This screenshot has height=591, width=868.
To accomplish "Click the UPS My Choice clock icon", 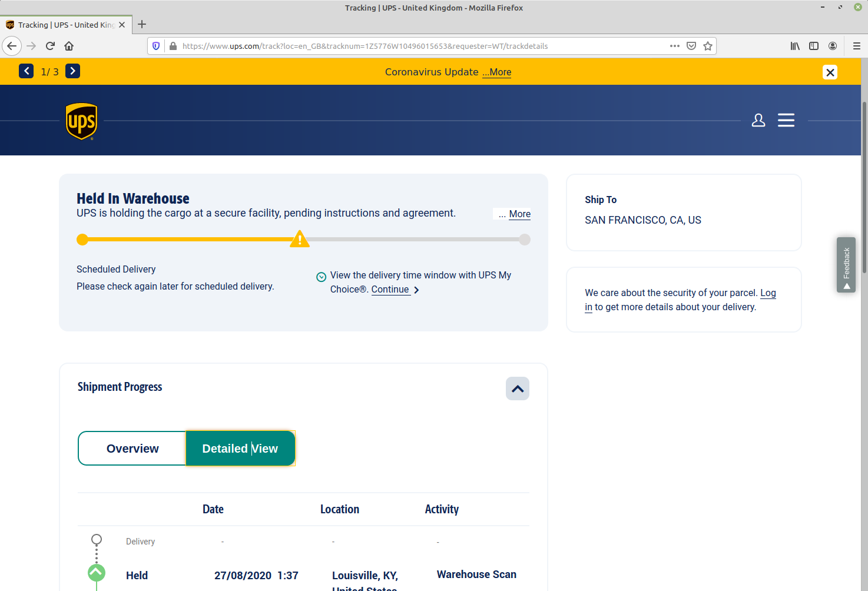I will 322,277.
